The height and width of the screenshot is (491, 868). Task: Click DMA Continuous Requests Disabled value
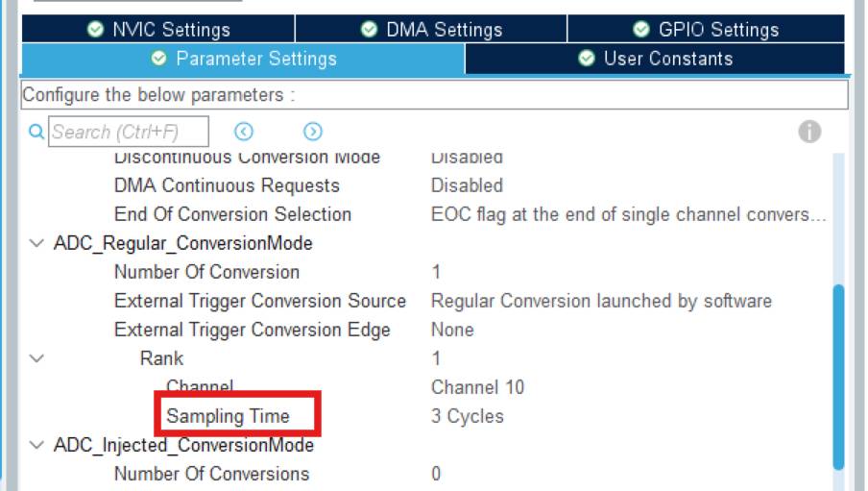point(467,185)
